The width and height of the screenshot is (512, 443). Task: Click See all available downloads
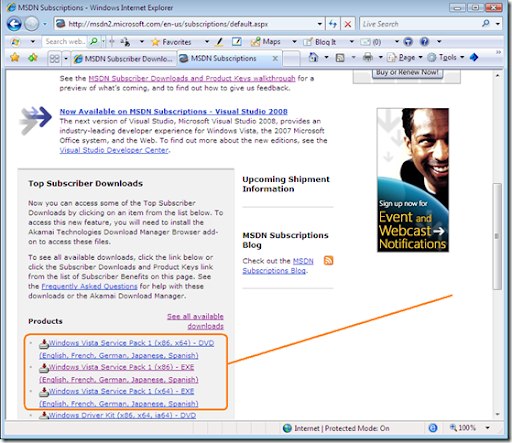coord(195,321)
